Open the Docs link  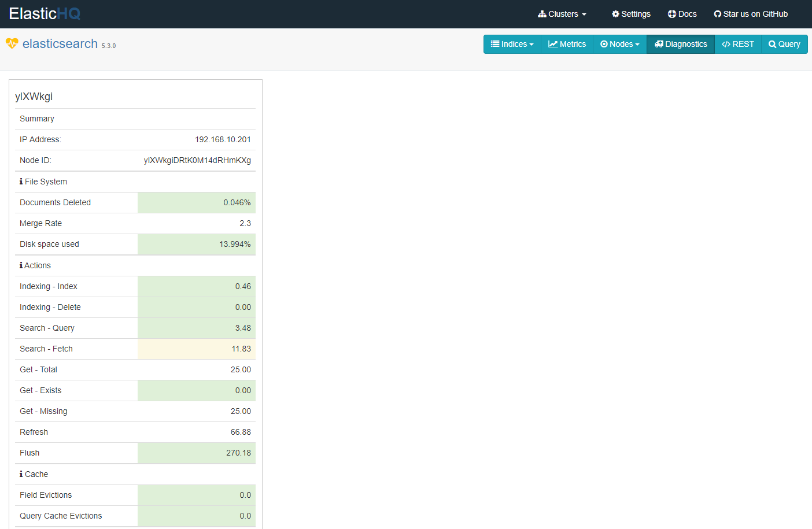coord(682,14)
